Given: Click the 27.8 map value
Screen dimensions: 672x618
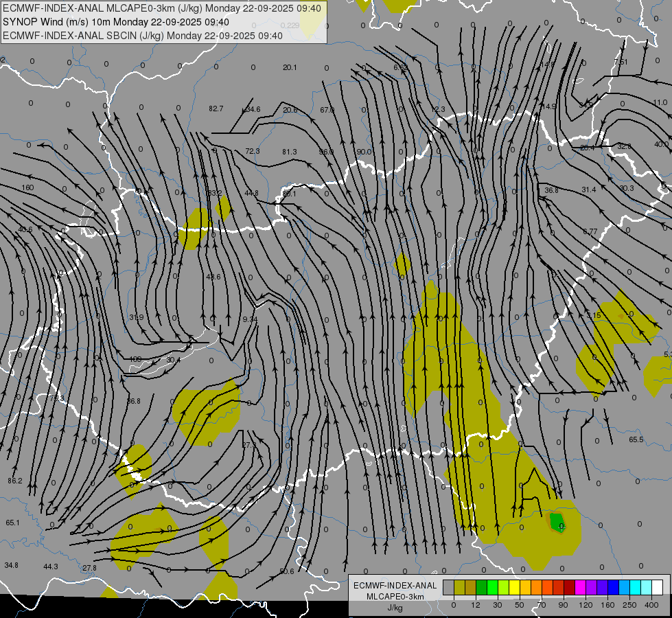Looking at the screenshot, I should click(x=89, y=569).
